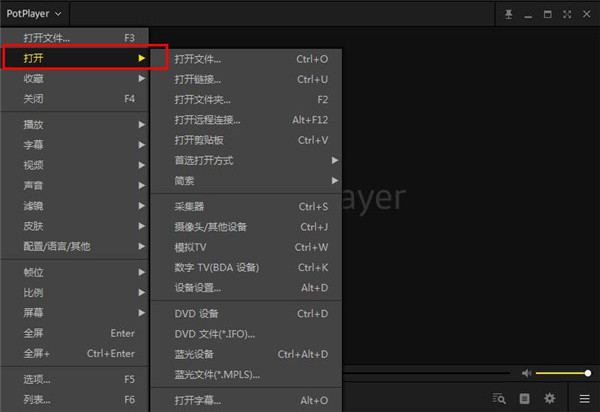Click the playback seek bar

(430, 373)
